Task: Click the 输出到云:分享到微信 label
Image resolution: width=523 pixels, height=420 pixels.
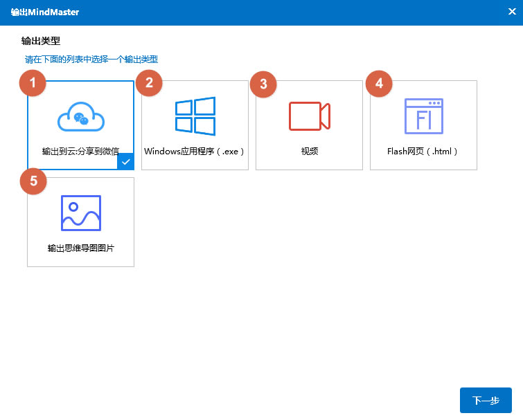Action: tap(80, 152)
